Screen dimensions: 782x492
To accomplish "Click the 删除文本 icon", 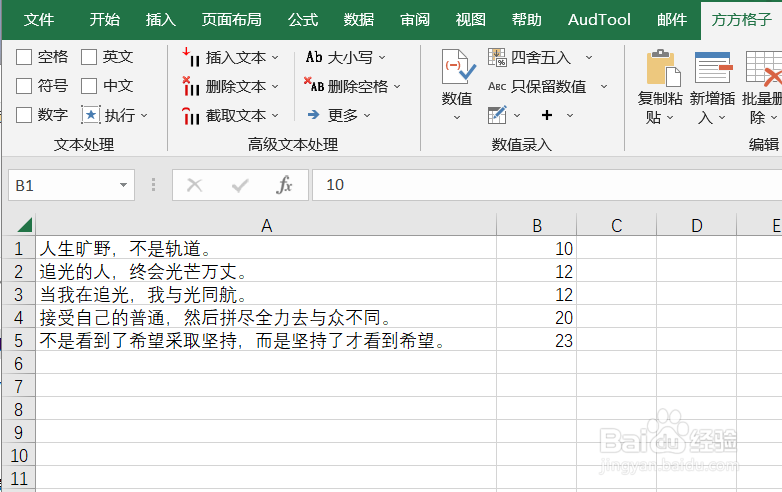I will click(191, 86).
